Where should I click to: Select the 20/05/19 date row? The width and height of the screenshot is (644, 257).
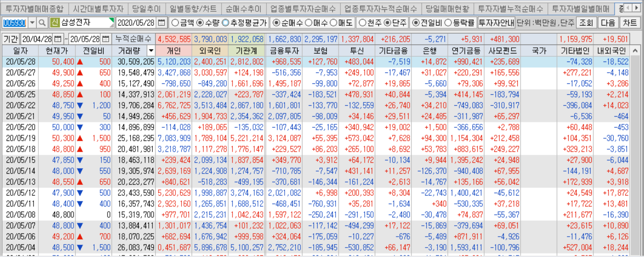315,138
